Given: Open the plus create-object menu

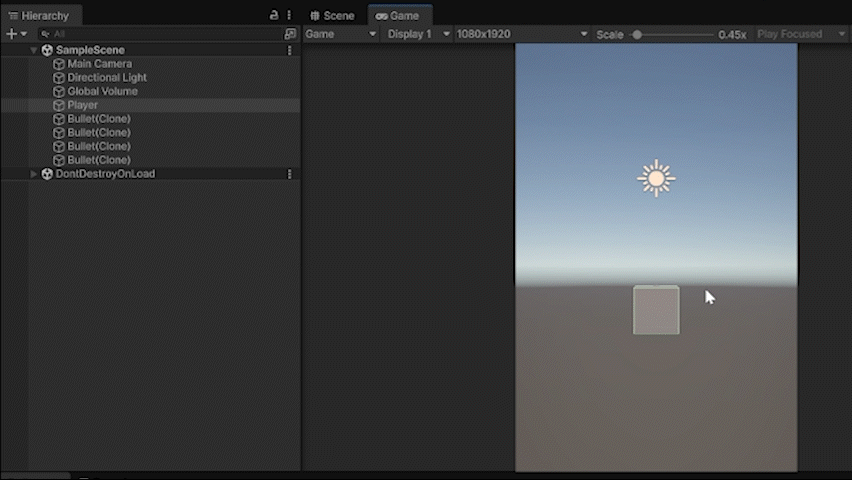Looking at the screenshot, I should (16, 34).
